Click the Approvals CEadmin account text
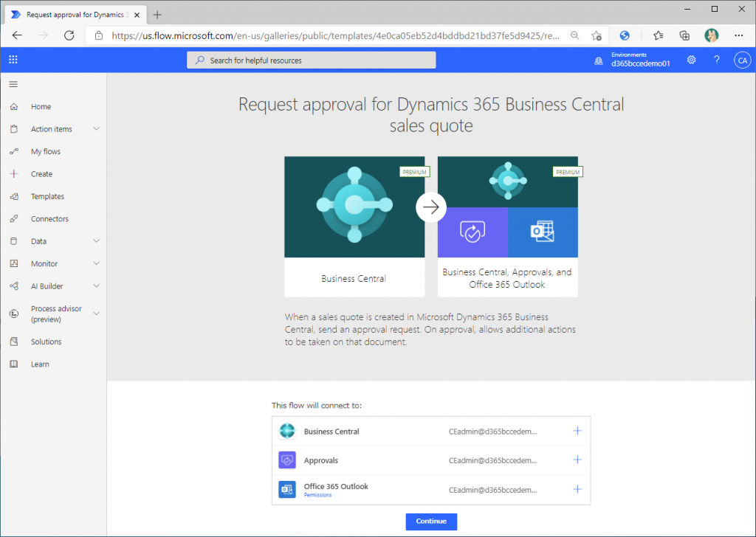Viewport: 756px width, 537px height. coord(492,460)
